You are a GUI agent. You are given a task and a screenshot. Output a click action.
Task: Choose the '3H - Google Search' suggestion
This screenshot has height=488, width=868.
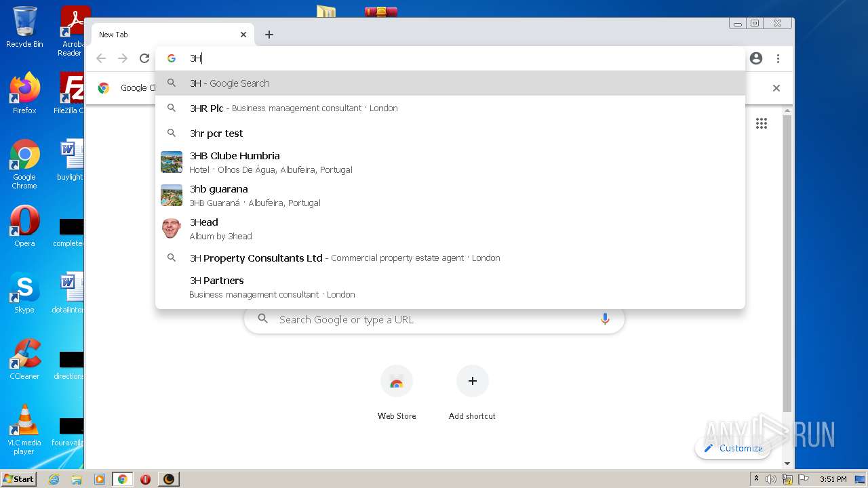tap(450, 83)
